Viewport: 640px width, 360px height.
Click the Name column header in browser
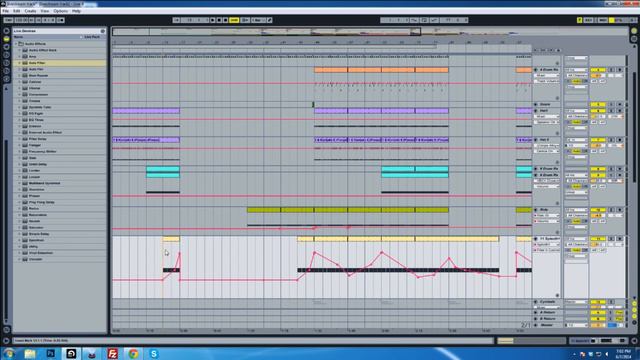point(18,37)
